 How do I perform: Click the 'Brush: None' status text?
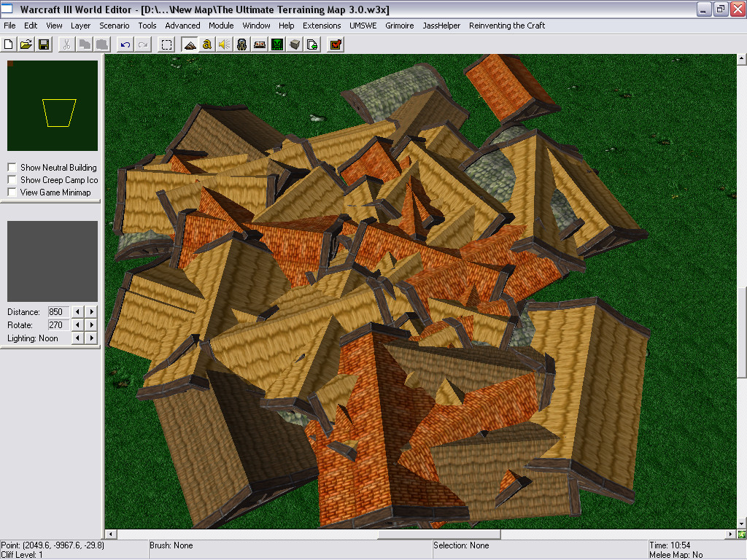click(x=171, y=545)
